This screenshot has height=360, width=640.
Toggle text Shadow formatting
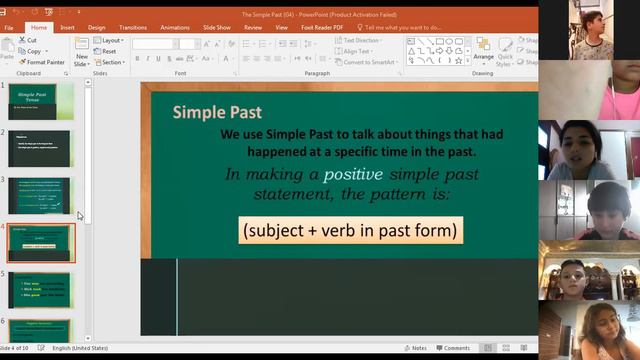click(x=169, y=59)
